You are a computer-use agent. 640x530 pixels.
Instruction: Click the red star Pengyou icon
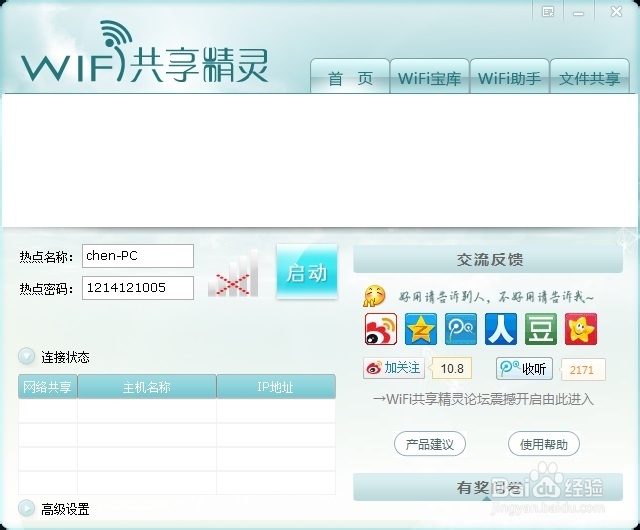(581, 329)
